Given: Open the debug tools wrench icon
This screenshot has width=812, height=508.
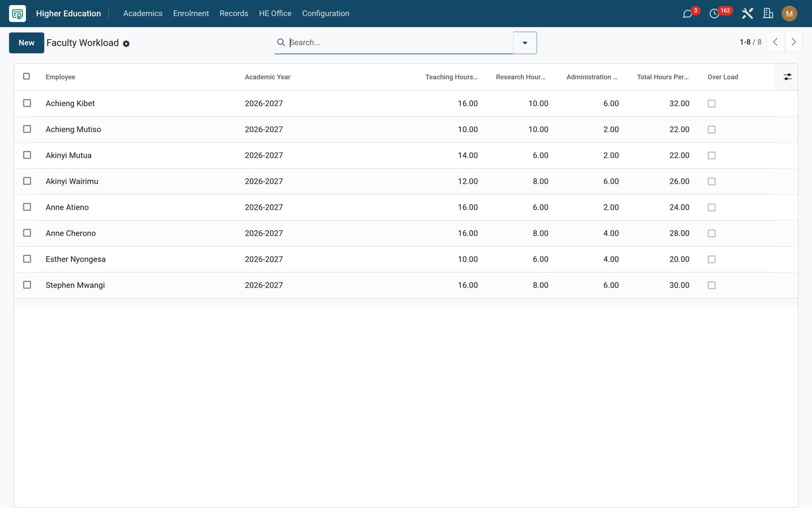Looking at the screenshot, I should click(x=747, y=14).
